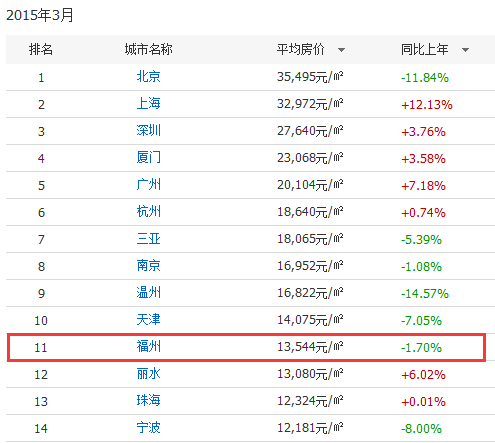Click the -1.70% change value

(421, 348)
